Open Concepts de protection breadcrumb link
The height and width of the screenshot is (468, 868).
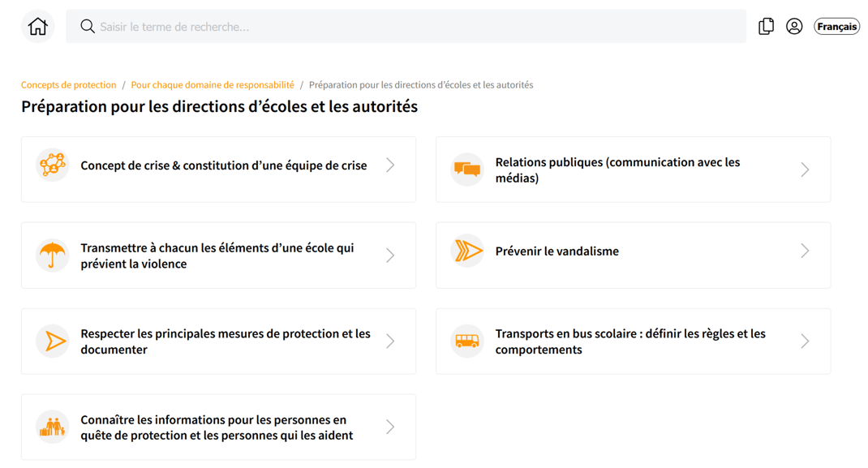pyautogui.click(x=69, y=85)
